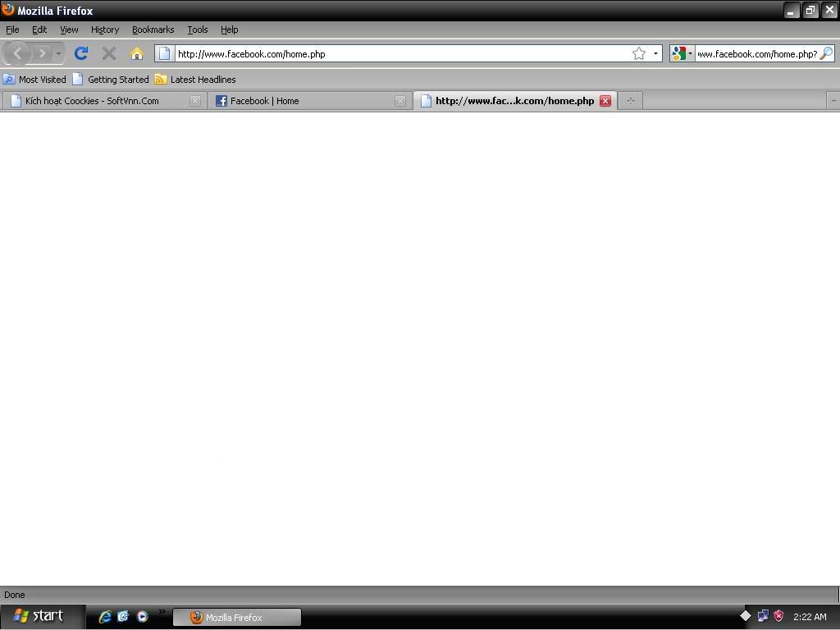The width and height of the screenshot is (840, 630).
Task: Bookmark this page with the star icon
Action: [638, 53]
